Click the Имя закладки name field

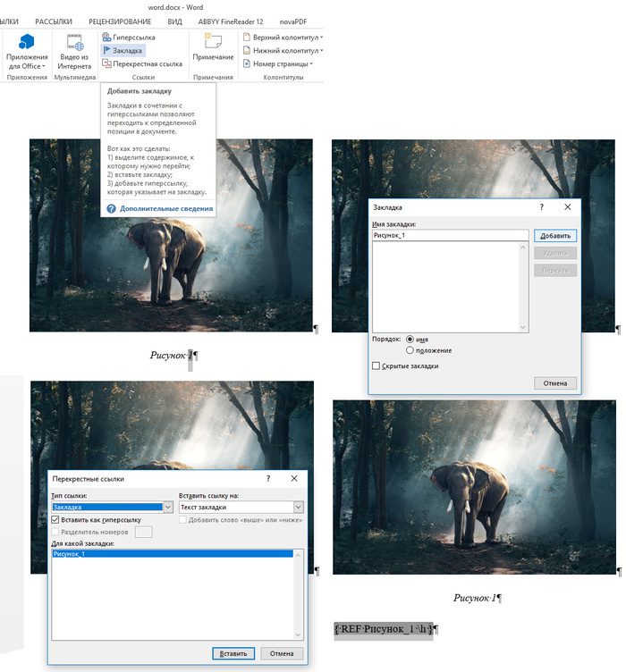click(450, 235)
